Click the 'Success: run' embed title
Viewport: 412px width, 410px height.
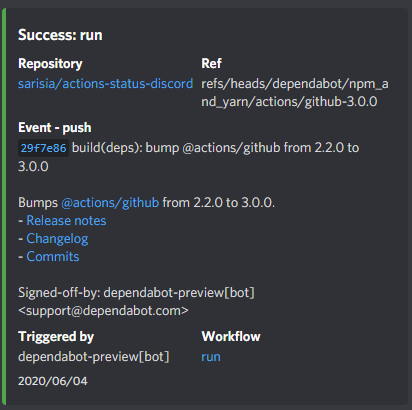point(60,35)
